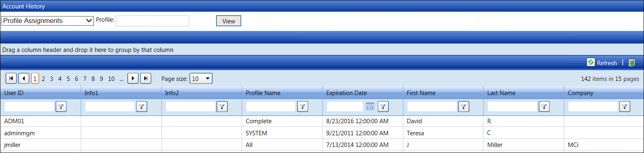Screen dimensions: 644x153
Task: Sort by User ID column header
Action: tap(14, 93)
